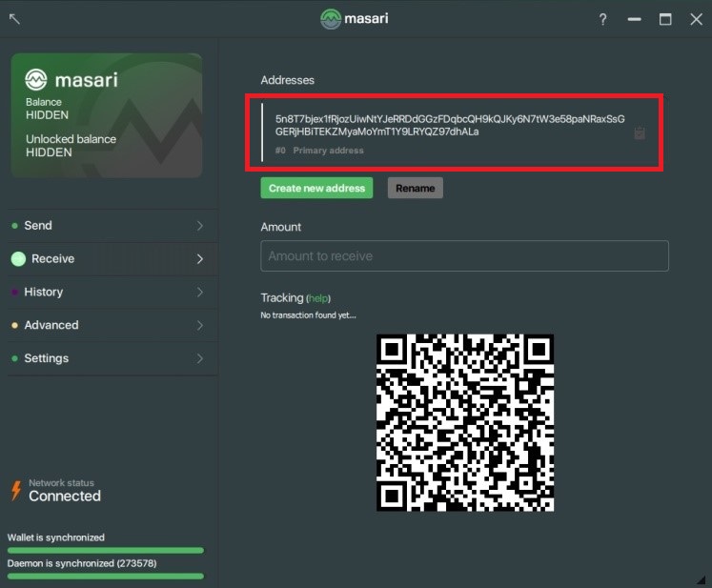Click the 'Unlocked balance HIDDEN' text
This screenshot has height=588, width=712.
tap(71, 145)
